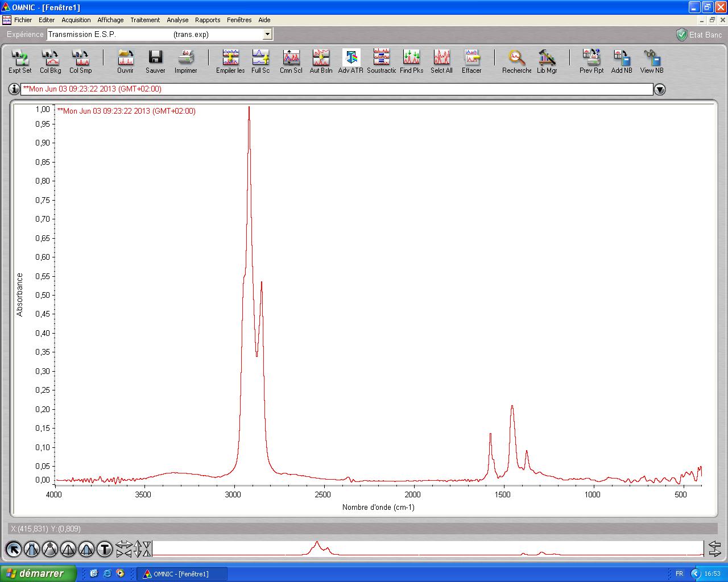728x582 pixels.
Task: Open the Aide help menu
Action: [264, 20]
